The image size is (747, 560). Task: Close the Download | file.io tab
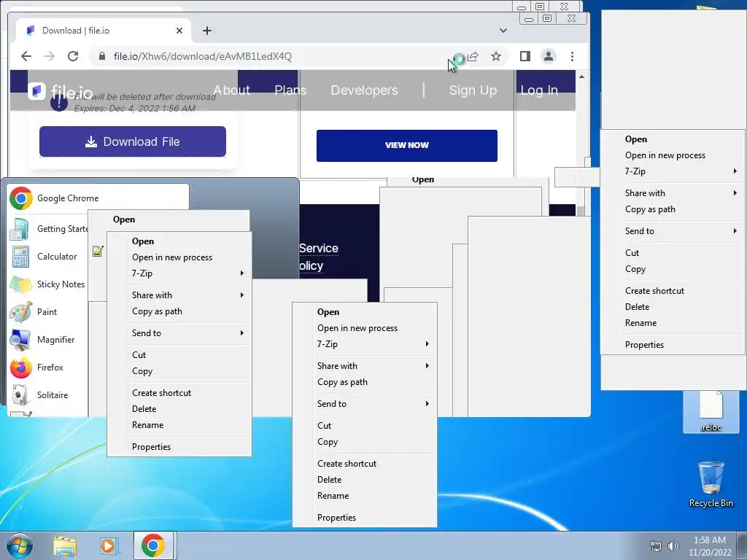tap(179, 31)
